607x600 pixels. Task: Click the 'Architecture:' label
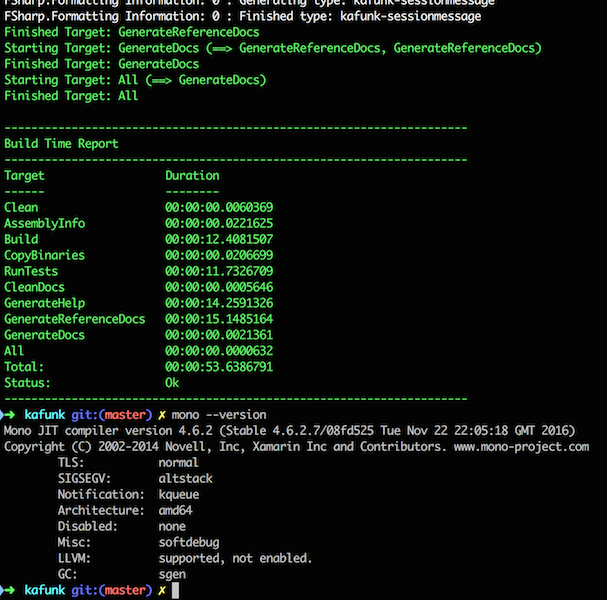(101, 511)
